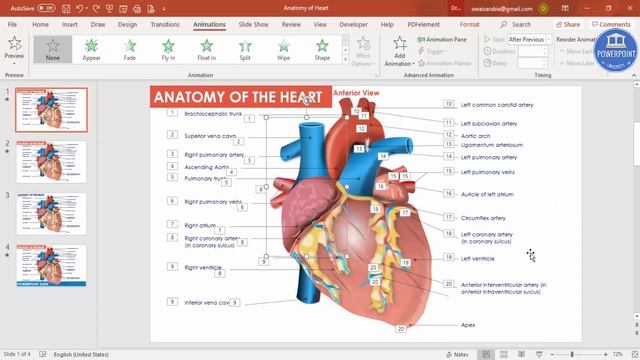The width and height of the screenshot is (640, 360).
Task: Click the zoom out minus button
Action: pyautogui.click(x=552, y=355)
